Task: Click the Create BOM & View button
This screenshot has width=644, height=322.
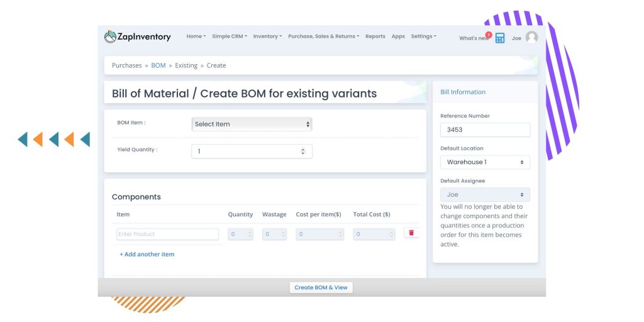Action: pos(321,287)
